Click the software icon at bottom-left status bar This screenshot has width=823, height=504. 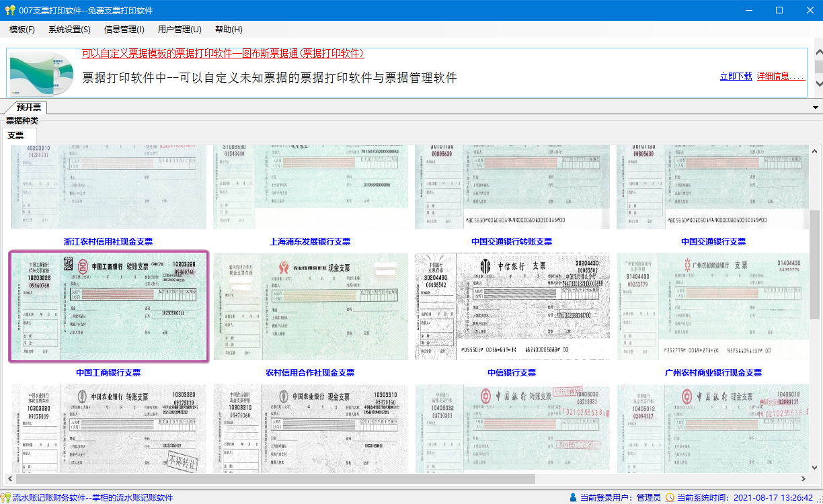tap(7, 496)
